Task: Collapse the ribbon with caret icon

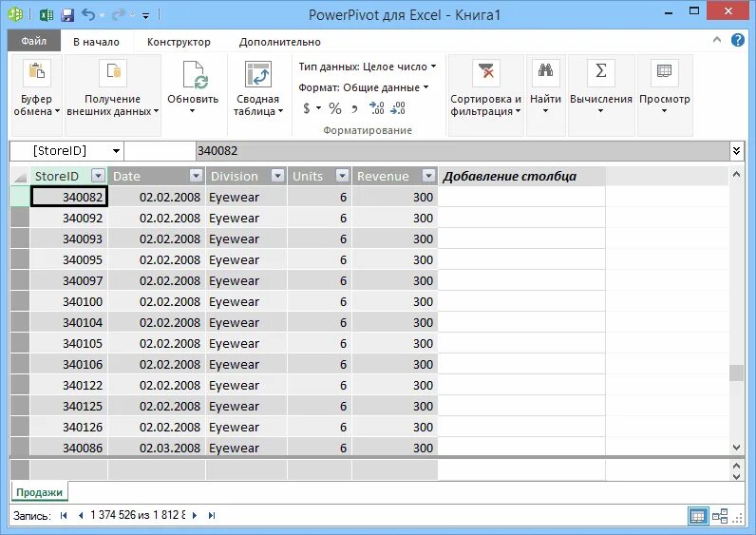Action: (717, 40)
